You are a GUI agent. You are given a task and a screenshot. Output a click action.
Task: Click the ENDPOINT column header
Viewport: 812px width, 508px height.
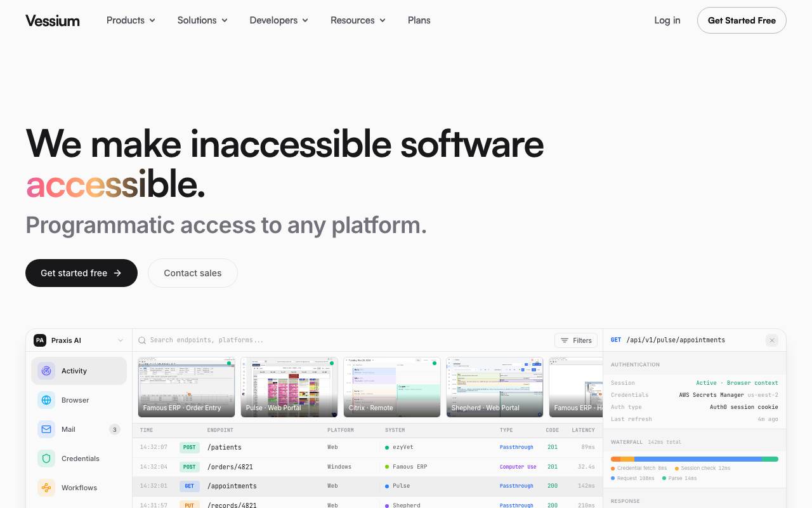click(x=220, y=430)
